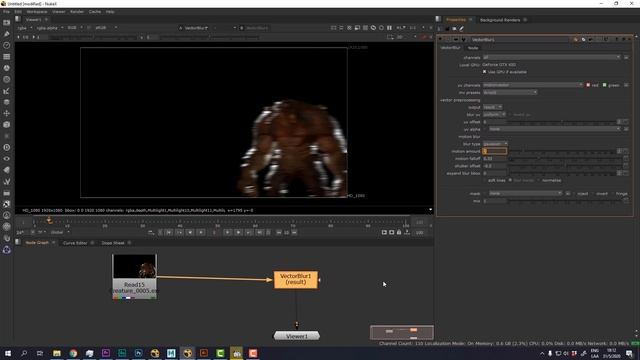Toggle the normalize checkbox

click(538, 180)
